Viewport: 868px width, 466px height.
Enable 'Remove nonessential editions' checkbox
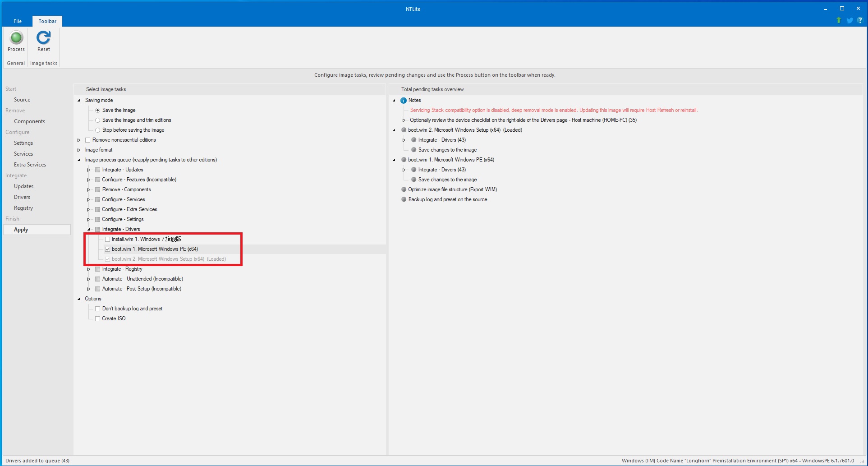pyautogui.click(x=88, y=140)
